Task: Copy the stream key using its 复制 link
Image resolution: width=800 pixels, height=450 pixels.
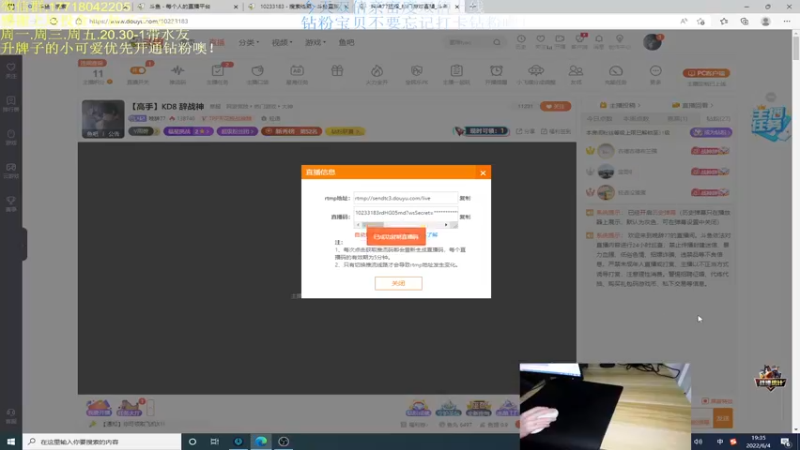Action: point(465,217)
